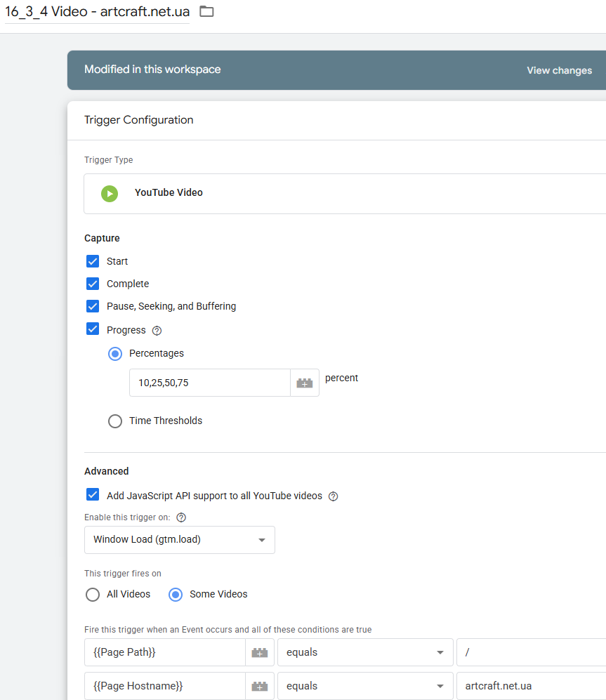Click the green YouTube Video play icon

click(110, 193)
